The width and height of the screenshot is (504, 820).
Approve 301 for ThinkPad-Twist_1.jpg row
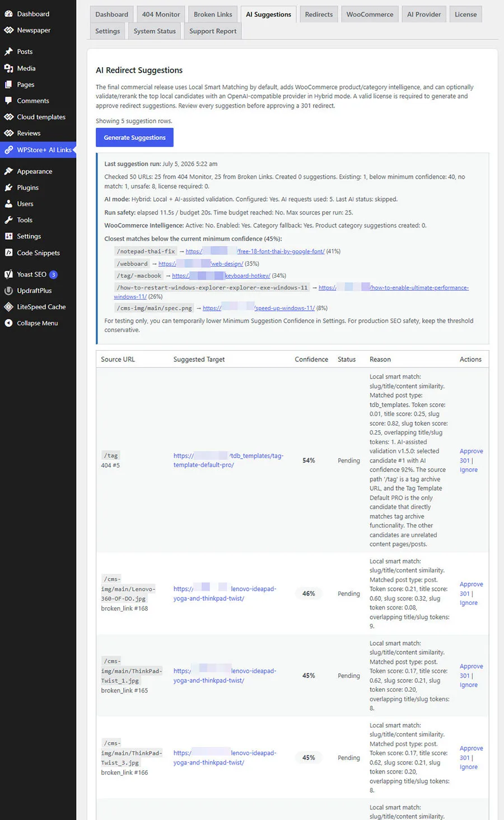[471, 671]
